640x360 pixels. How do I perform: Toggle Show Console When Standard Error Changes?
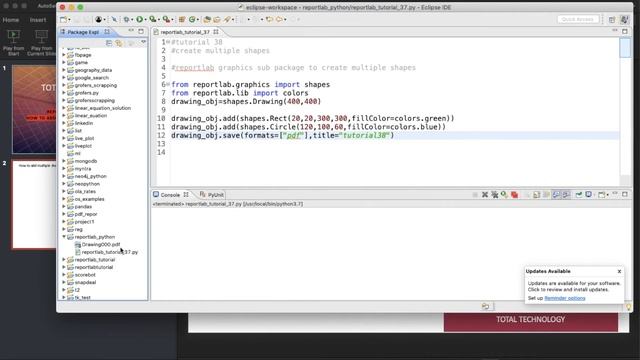tap(566, 195)
